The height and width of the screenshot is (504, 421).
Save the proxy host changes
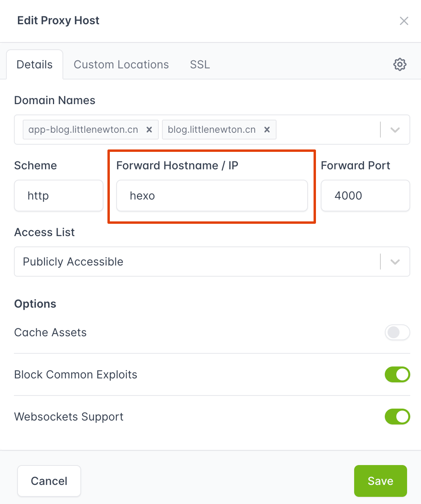click(x=380, y=481)
